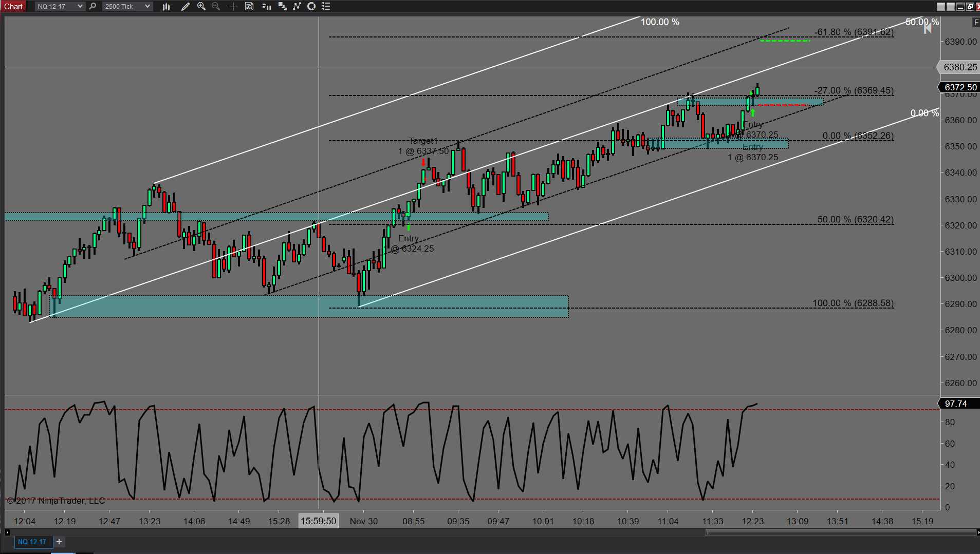Click the 15:19 time axis label
This screenshot has width=980, height=554.
[x=922, y=521]
